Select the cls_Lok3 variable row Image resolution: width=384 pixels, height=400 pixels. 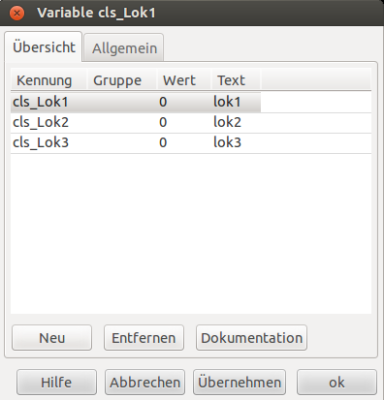pyautogui.click(x=191, y=143)
